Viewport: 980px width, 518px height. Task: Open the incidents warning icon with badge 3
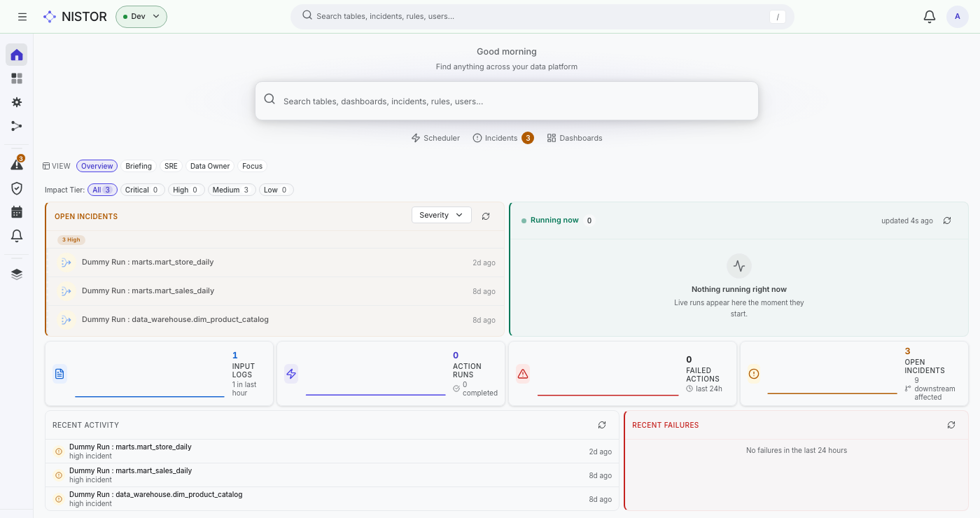click(x=17, y=164)
